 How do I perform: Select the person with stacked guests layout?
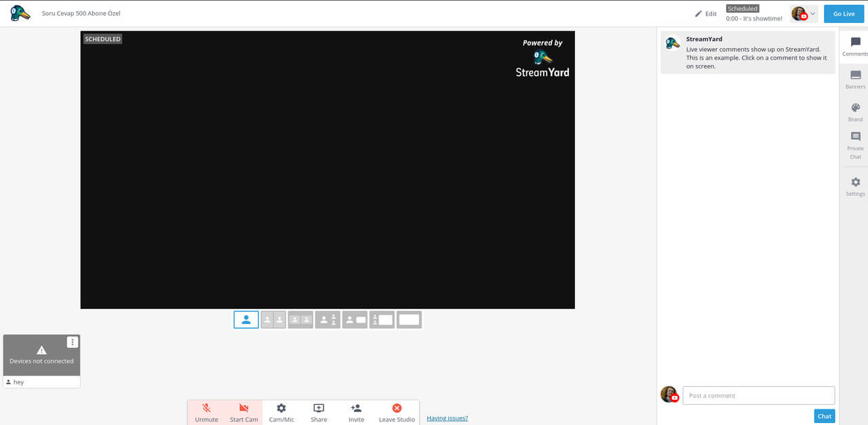pyautogui.click(x=328, y=319)
